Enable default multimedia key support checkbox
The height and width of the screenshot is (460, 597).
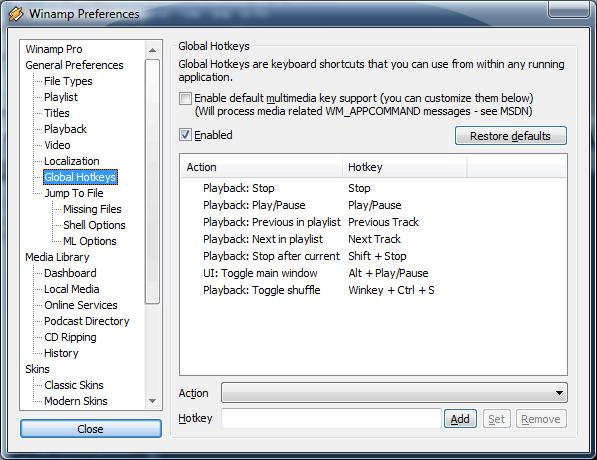[x=185, y=98]
